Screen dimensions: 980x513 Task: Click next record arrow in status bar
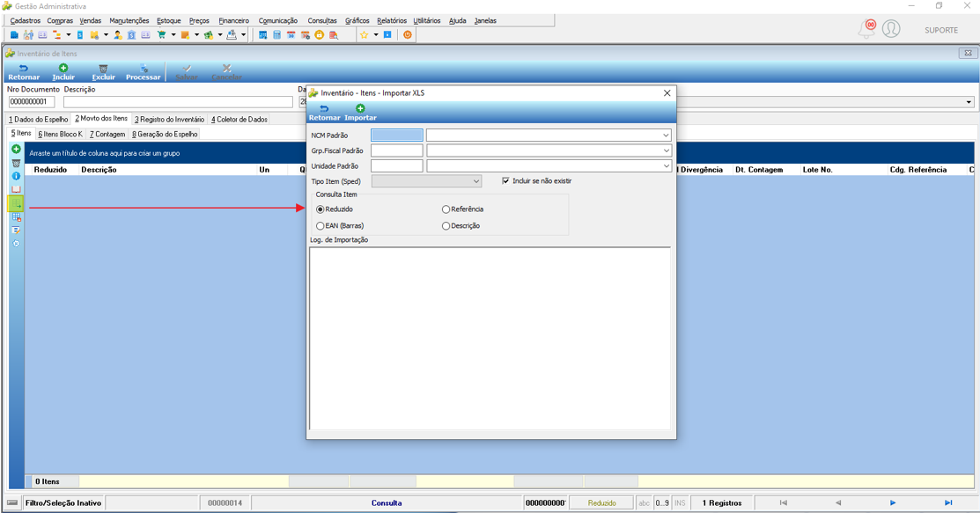(893, 503)
